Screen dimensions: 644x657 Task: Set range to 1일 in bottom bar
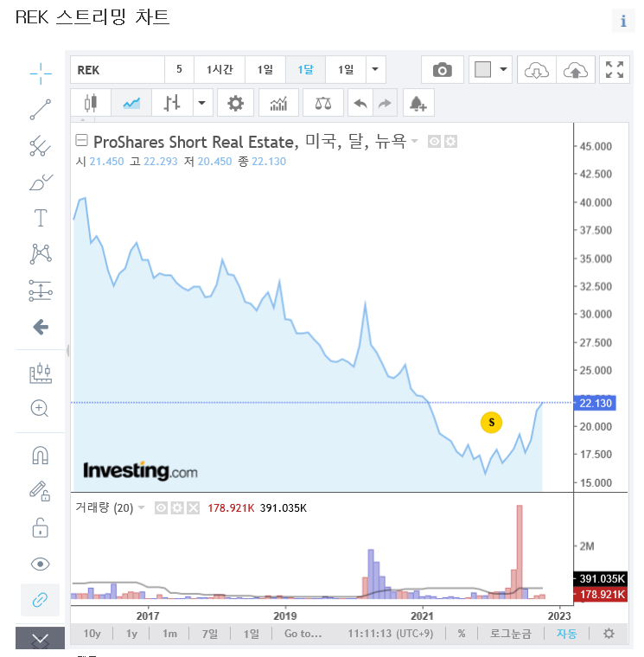(252, 634)
